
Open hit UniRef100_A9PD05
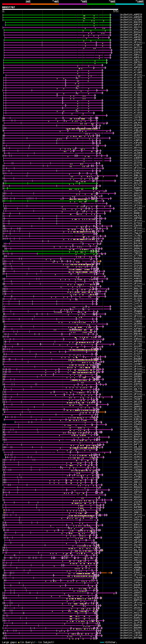click(131, 17)
